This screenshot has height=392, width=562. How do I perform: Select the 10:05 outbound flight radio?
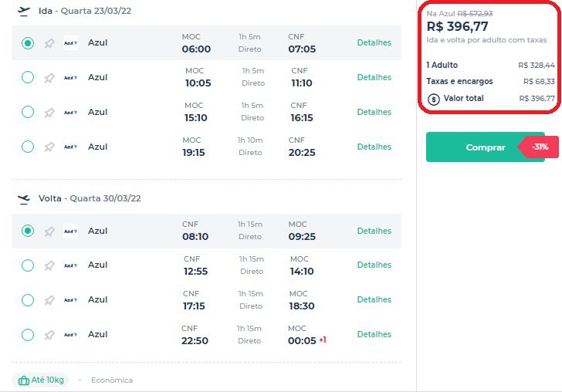28,77
